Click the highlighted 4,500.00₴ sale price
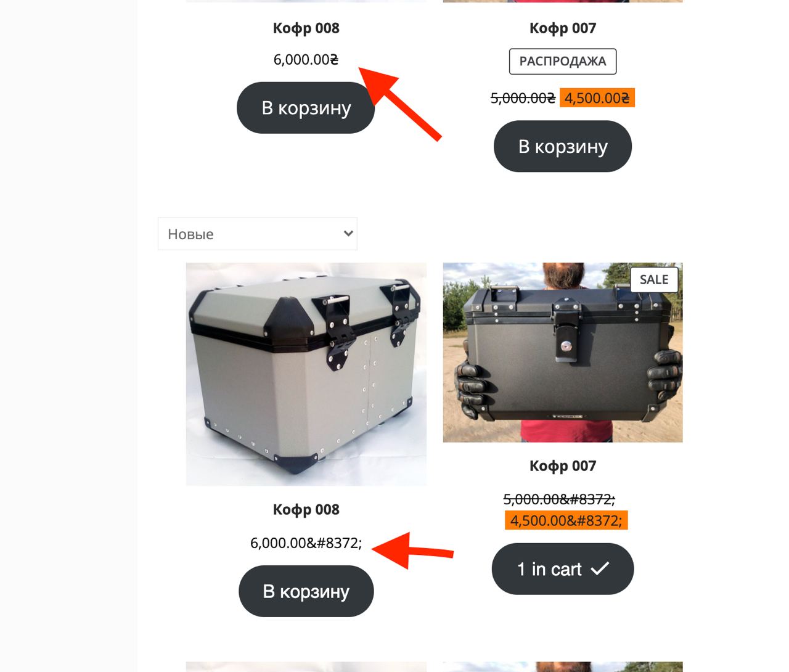 (597, 98)
